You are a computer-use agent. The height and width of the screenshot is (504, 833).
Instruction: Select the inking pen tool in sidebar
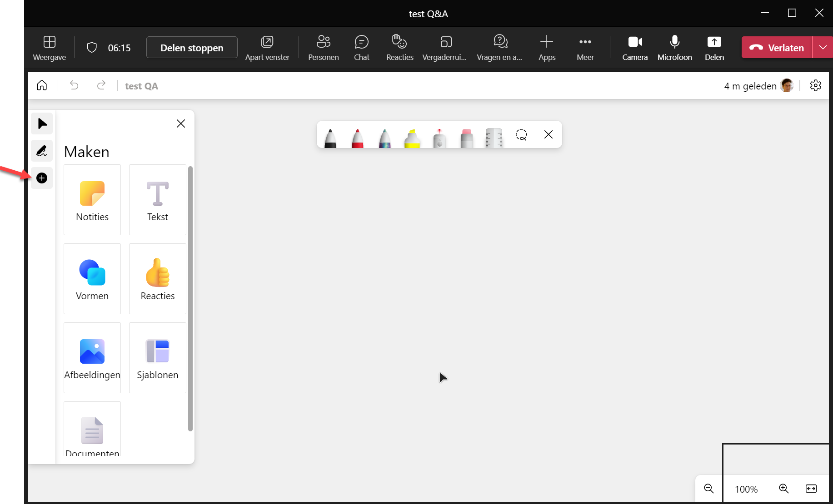coord(42,151)
